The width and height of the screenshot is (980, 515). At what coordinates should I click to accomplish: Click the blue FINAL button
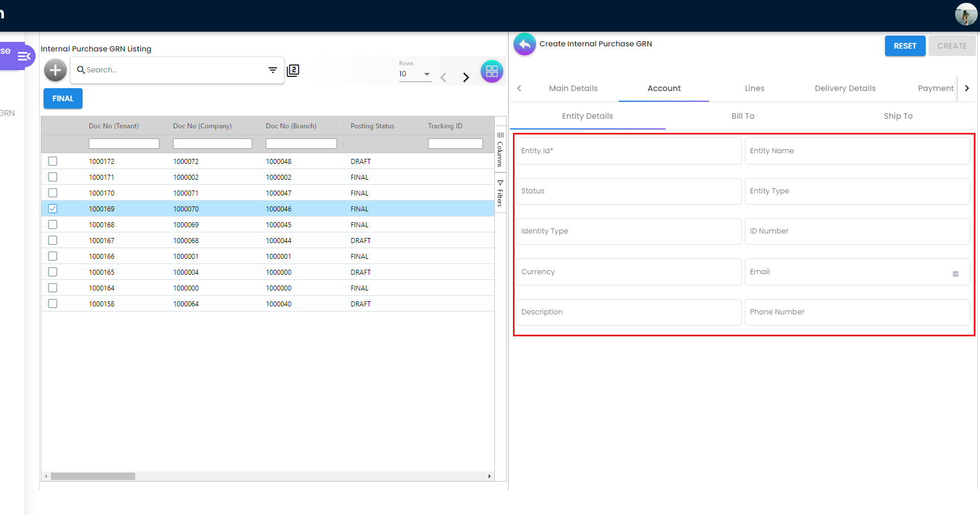(x=63, y=98)
